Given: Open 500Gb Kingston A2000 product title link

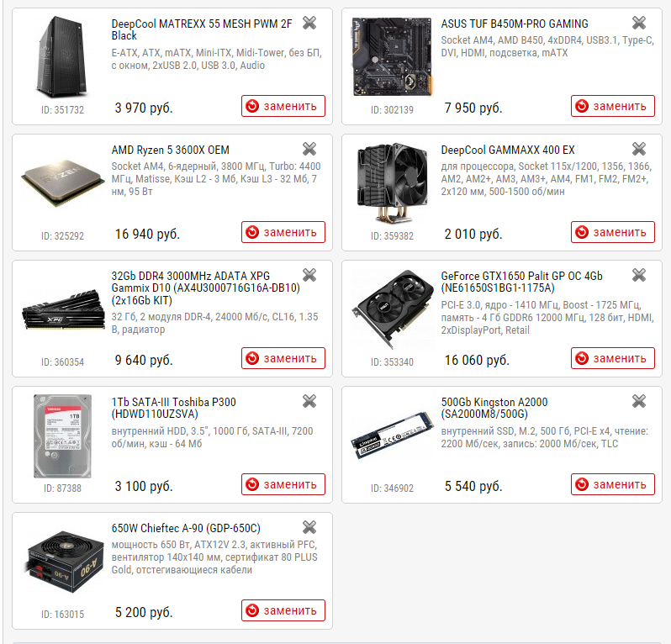Looking at the screenshot, I should 494,408.
